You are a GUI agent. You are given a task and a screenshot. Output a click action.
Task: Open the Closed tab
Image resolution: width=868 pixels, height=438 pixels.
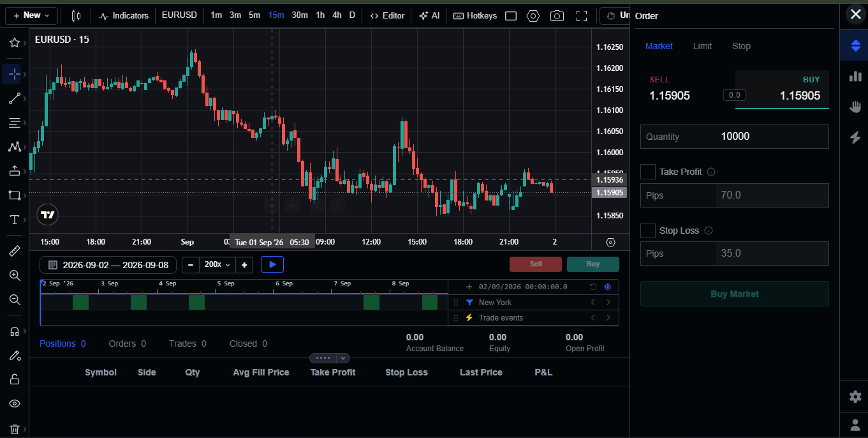pyautogui.click(x=248, y=344)
